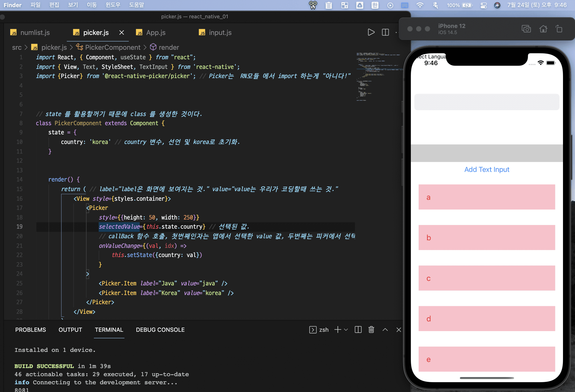Add a new terminal with plus icon

click(x=337, y=330)
